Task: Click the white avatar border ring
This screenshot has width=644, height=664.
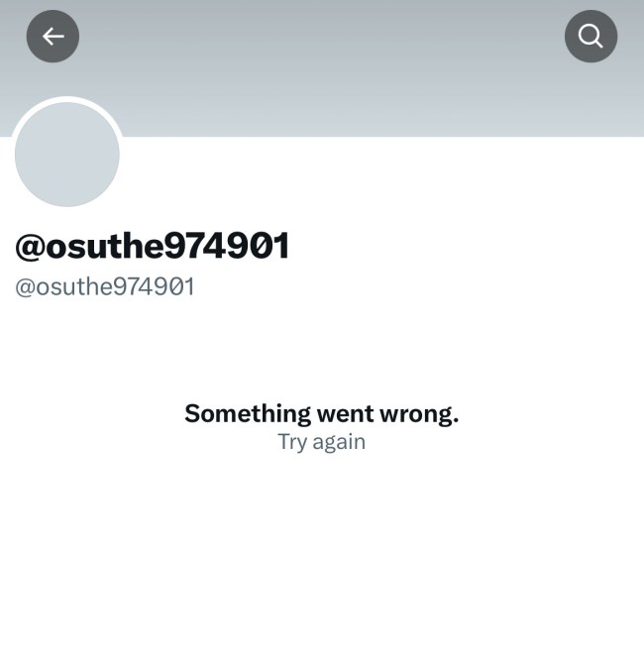Action: click(67, 99)
